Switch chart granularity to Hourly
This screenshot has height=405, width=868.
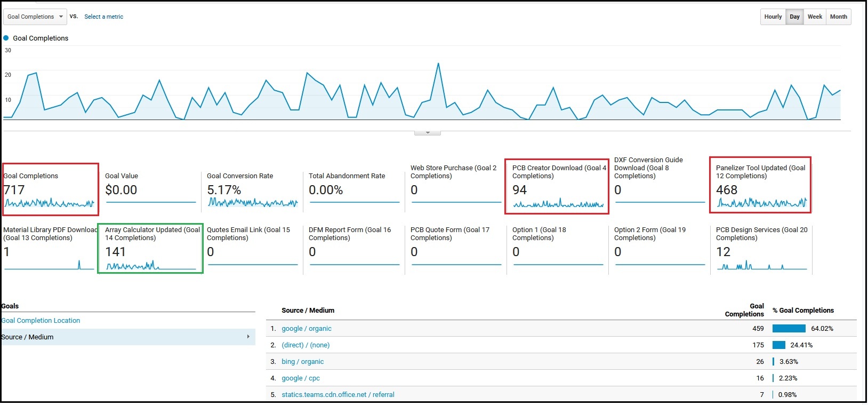tap(773, 17)
